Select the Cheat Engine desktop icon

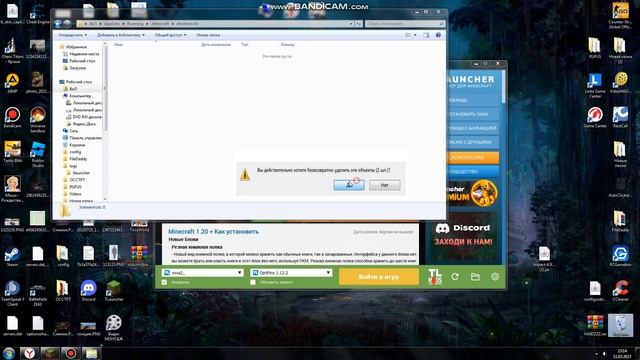pyautogui.click(x=38, y=13)
